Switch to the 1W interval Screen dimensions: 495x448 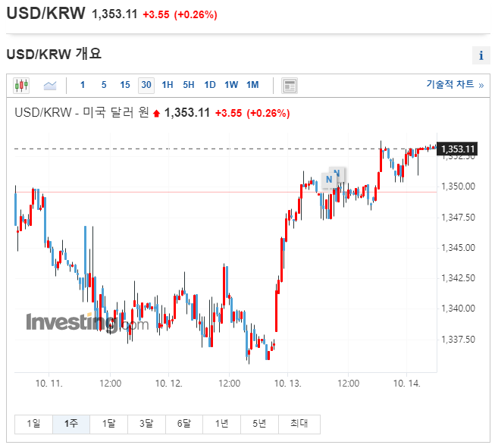231,85
